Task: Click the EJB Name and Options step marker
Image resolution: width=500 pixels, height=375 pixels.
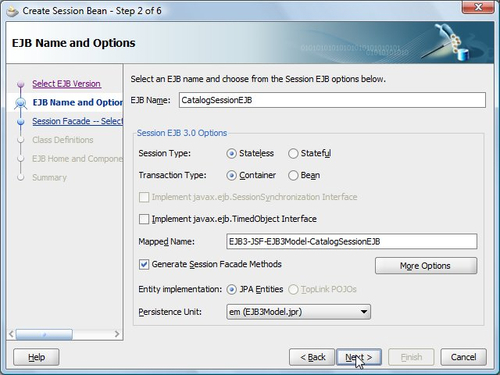Action: pyautogui.click(x=21, y=103)
